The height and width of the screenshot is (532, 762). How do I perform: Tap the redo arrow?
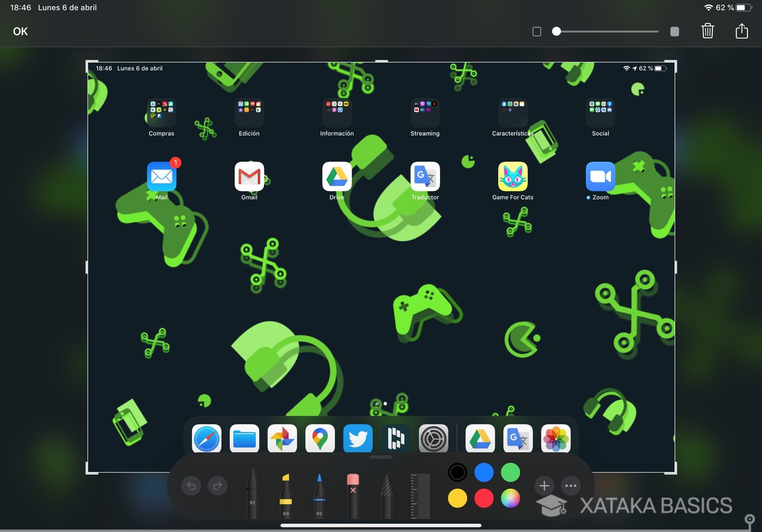(x=217, y=486)
